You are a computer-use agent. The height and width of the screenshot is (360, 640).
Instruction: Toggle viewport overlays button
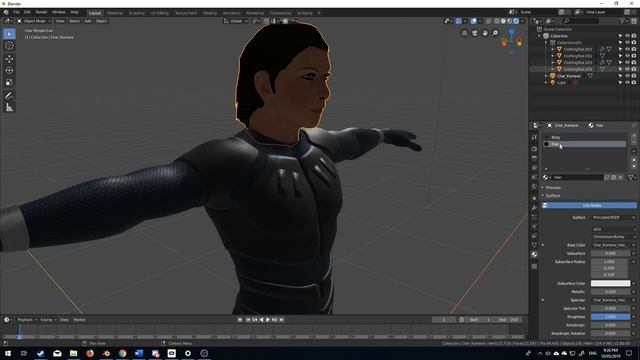(x=473, y=21)
